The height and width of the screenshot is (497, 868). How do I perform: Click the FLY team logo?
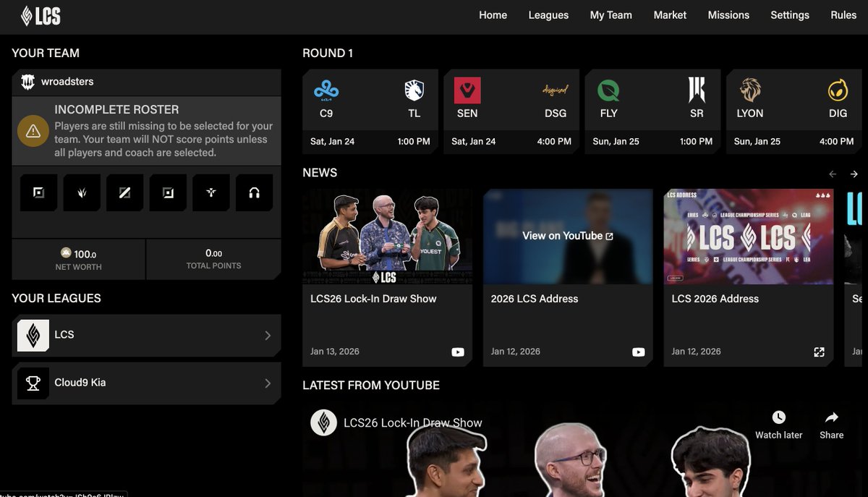608,90
